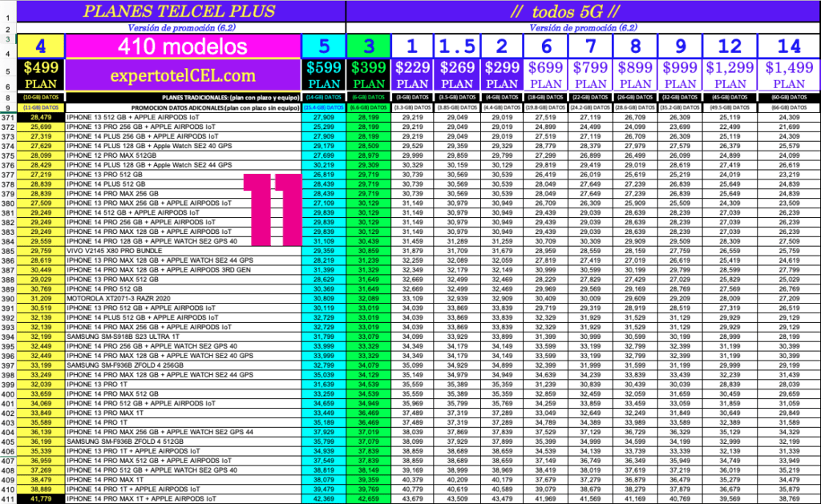Click the $499 PLAN header
The image size is (821, 504).
[40, 75]
